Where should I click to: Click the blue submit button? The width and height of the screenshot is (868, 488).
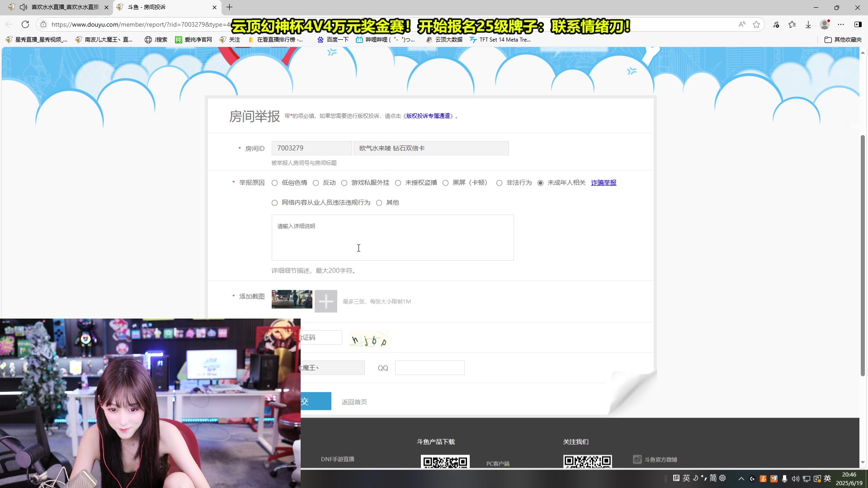(x=316, y=401)
